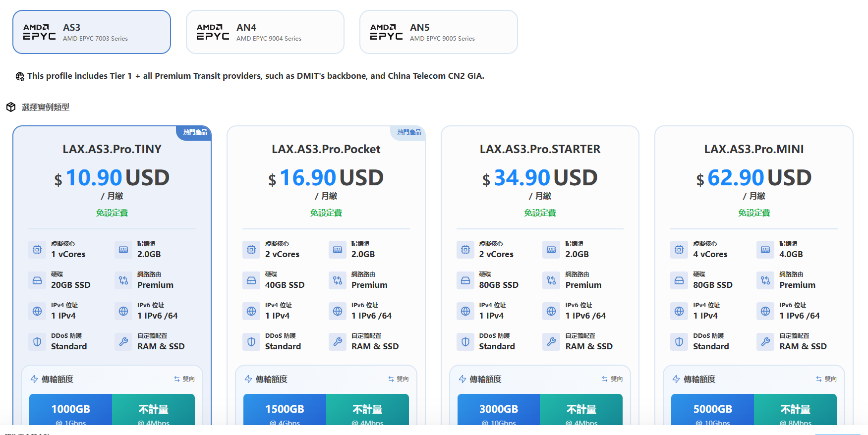Click the network routing icon in MINI plan
The height and width of the screenshot is (435, 868).
pos(765,280)
